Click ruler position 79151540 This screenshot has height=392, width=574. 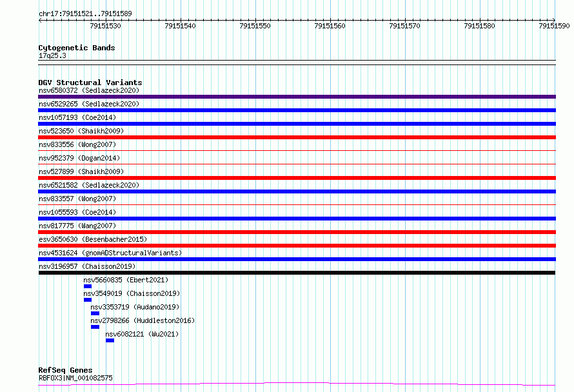pyautogui.click(x=180, y=26)
